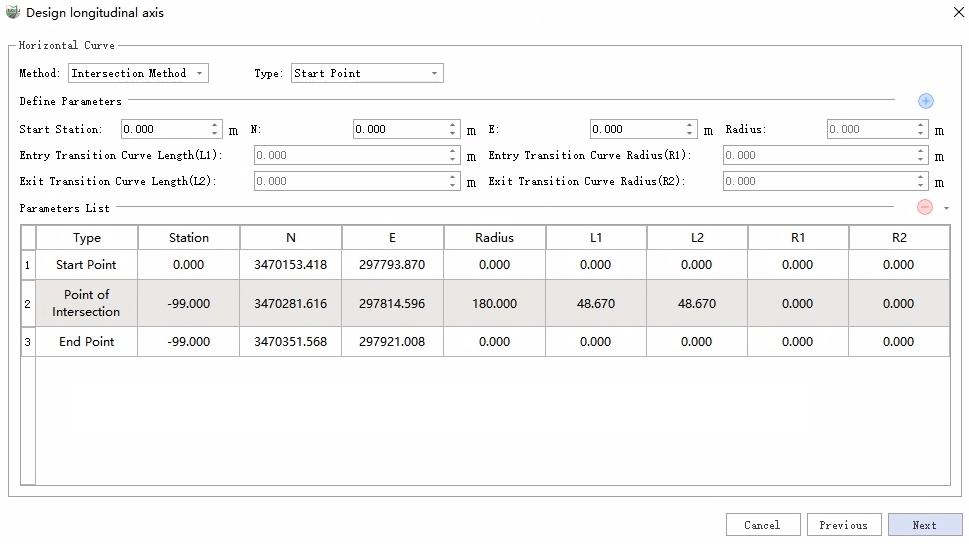Click the blue add parameter plus icon
Screen dimensions: 969x544
point(925,101)
